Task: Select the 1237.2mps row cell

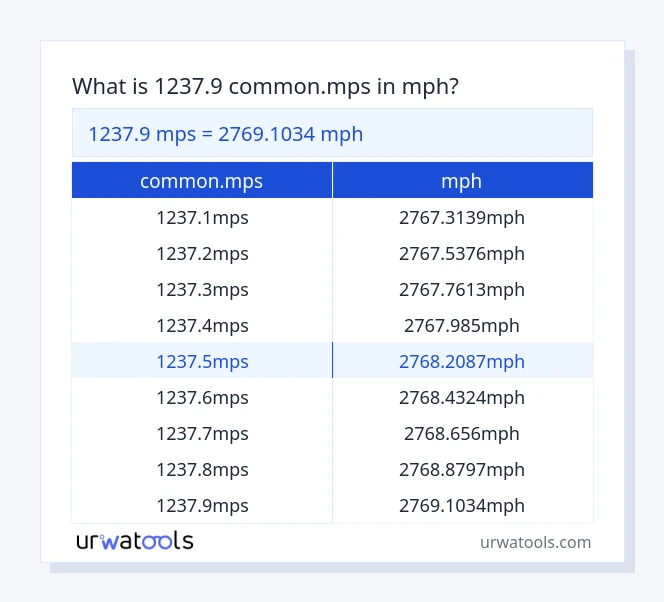Action: (x=202, y=253)
